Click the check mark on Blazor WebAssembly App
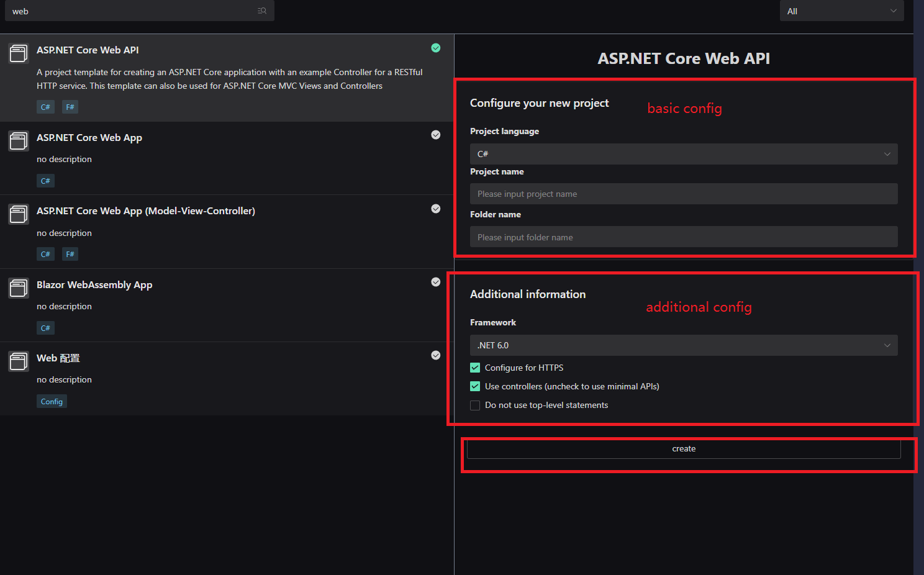Viewport: 924px width, 575px height. pos(436,282)
